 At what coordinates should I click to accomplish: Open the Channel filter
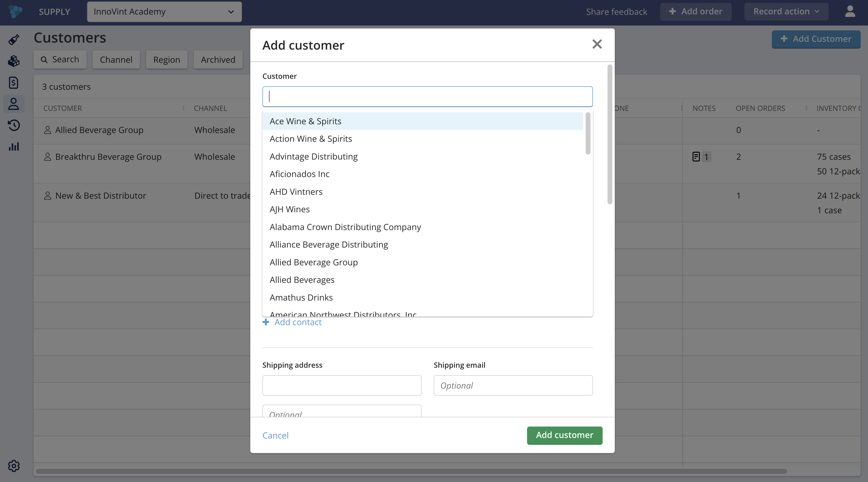click(x=116, y=60)
